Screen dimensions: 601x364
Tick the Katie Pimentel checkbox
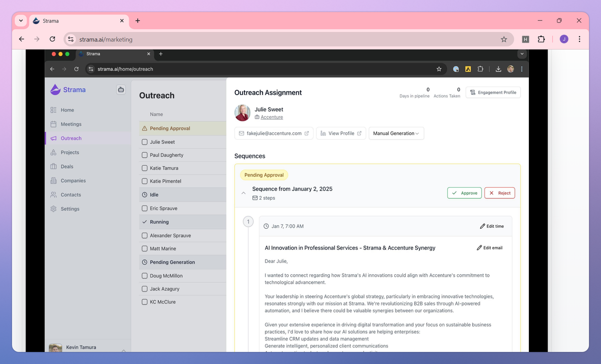point(145,181)
